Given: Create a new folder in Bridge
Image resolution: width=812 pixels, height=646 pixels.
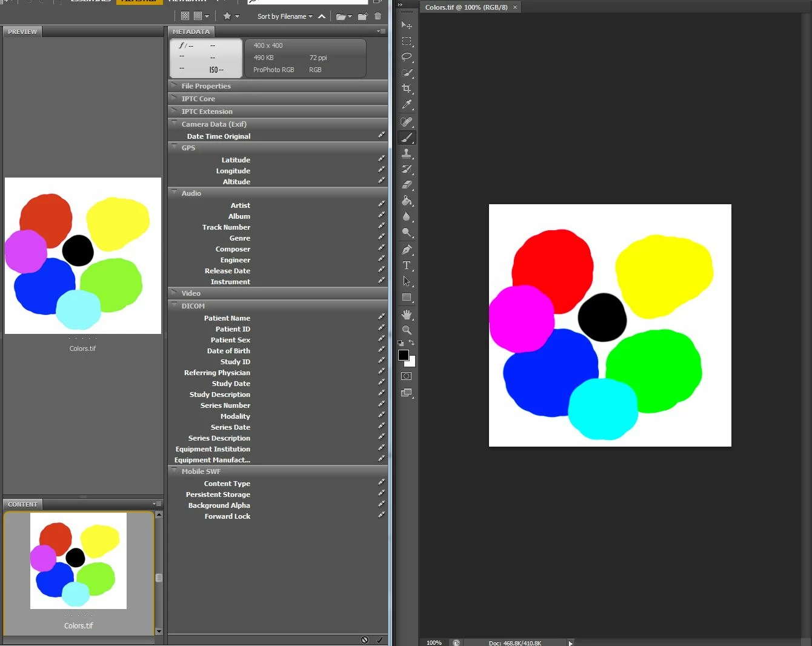Looking at the screenshot, I should pos(362,16).
